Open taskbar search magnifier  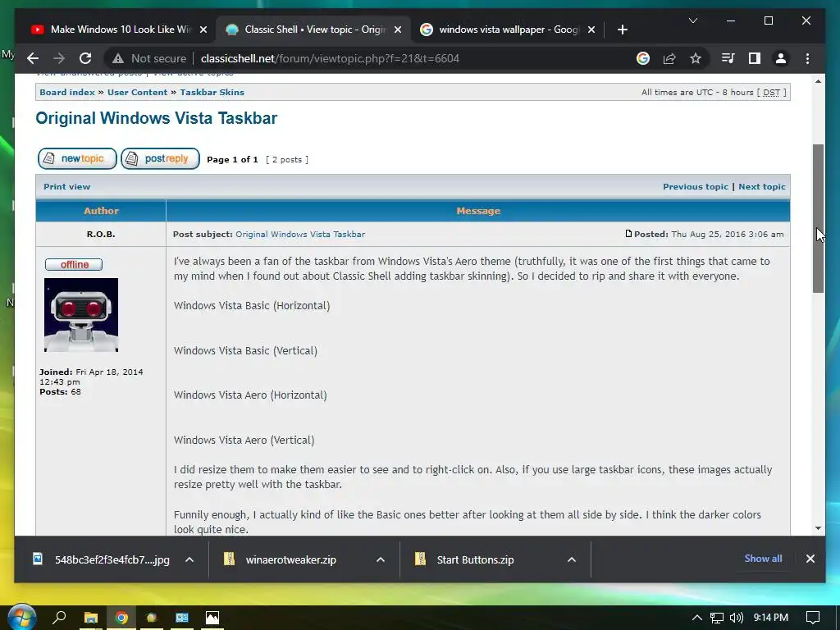coord(59,617)
